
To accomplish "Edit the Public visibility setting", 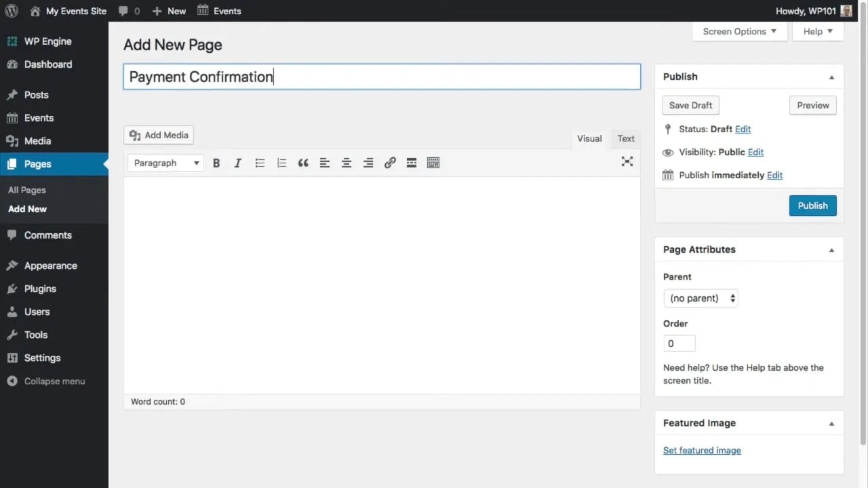I will (755, 152).
